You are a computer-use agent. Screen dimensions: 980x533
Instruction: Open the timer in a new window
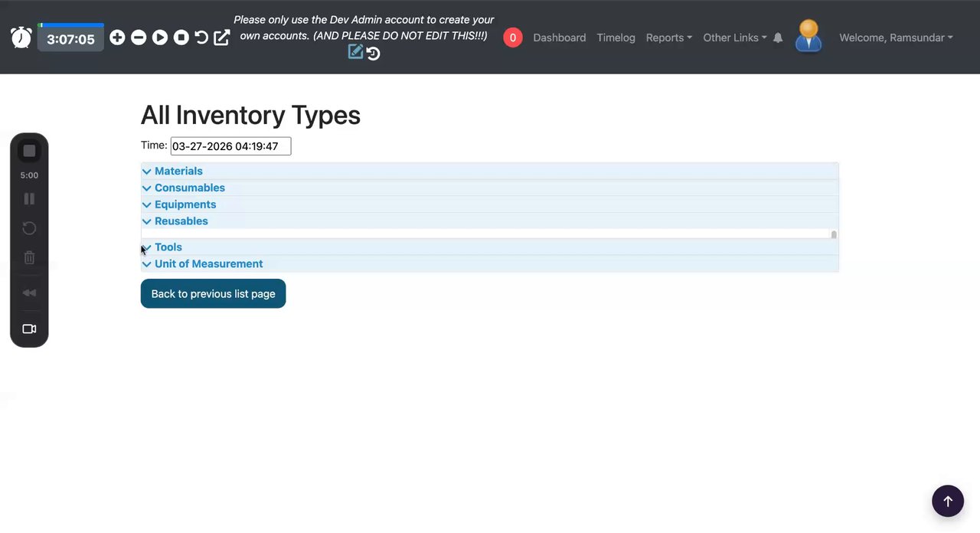pos(222,38)
